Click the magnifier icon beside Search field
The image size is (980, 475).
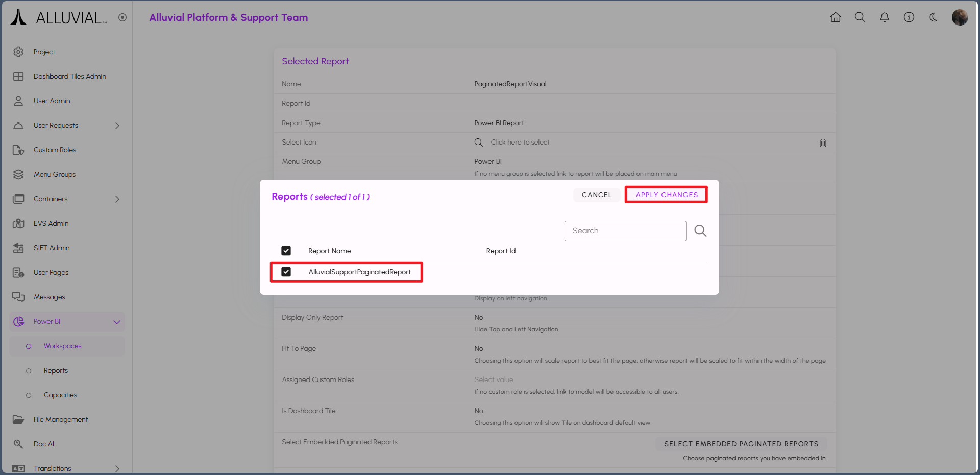tap(700, 231)
